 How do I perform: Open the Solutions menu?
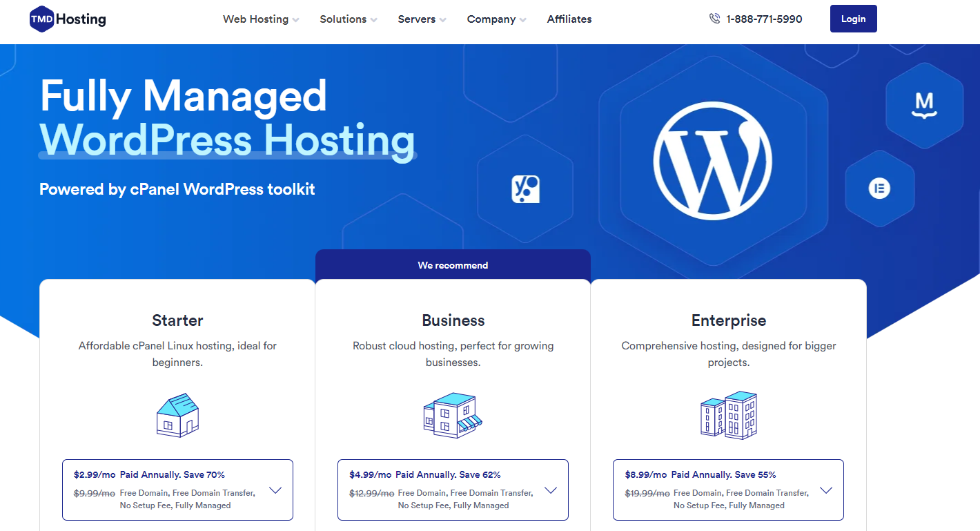click(349, 19)
